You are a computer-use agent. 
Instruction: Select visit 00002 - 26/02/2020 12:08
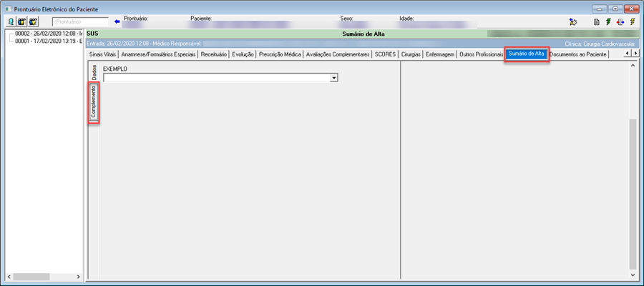(49, 34)
